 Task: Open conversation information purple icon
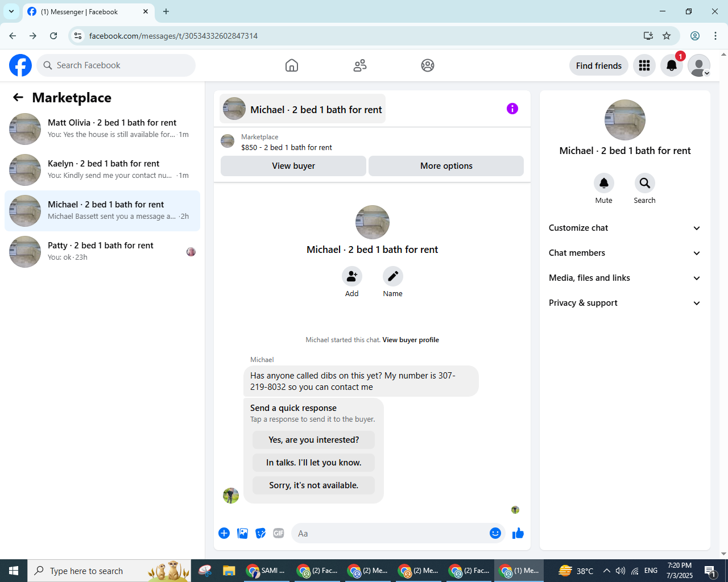(512, 109)
